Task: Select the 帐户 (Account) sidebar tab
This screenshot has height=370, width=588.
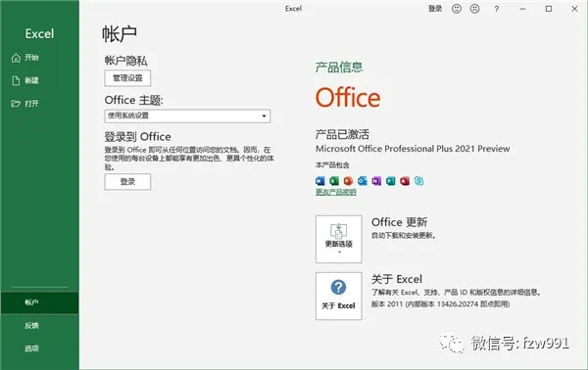Action: pos(39,302)
